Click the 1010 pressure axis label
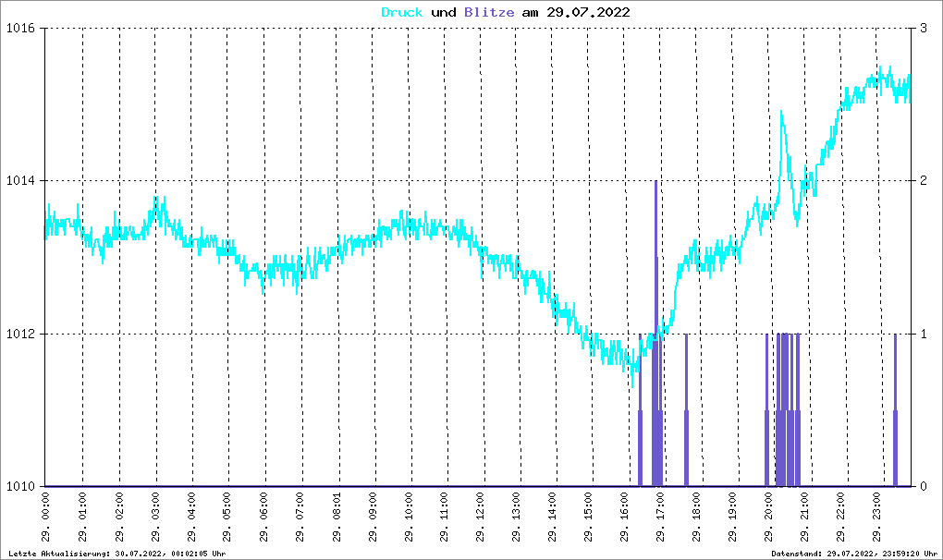Image resolution: width=943 pixels, height=560 pixels. (x=20, y=486)
